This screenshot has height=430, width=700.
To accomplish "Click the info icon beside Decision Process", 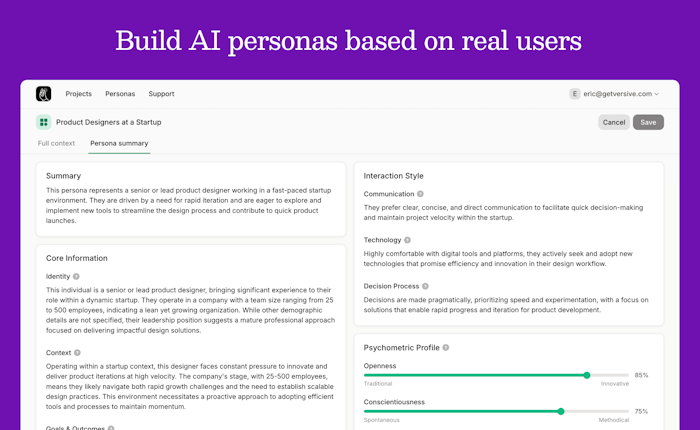I will point(425,286).
